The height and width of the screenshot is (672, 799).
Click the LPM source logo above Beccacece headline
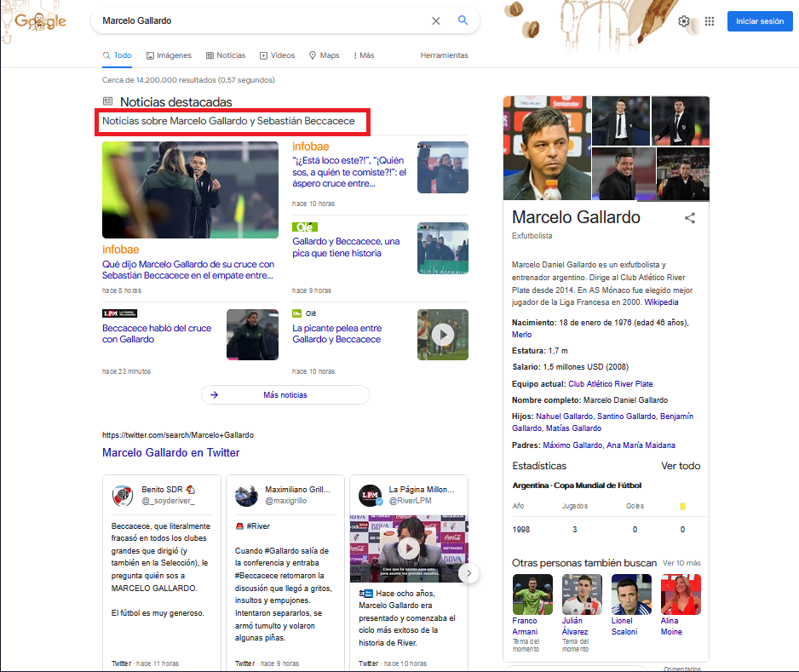point(120,313)
